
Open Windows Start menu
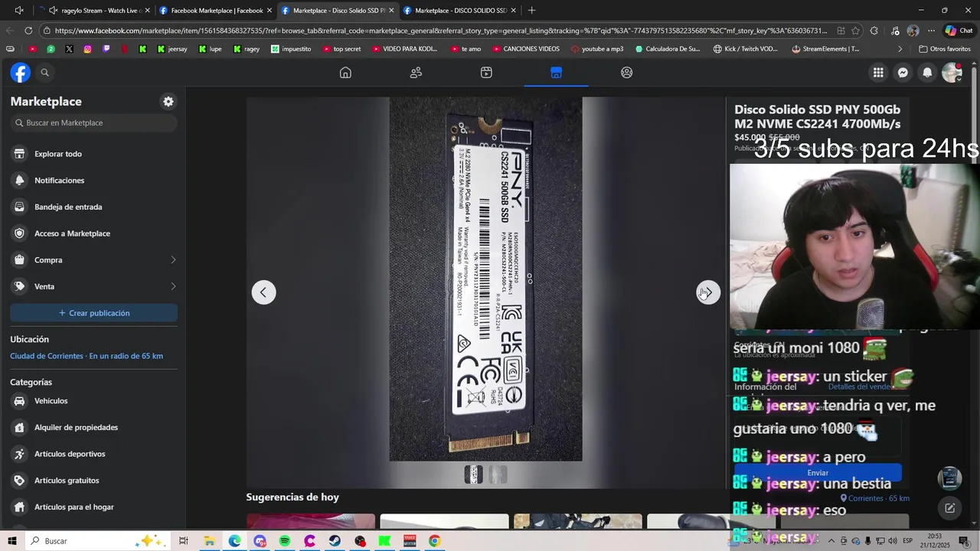pyautogui.click(x=13, y=541)
